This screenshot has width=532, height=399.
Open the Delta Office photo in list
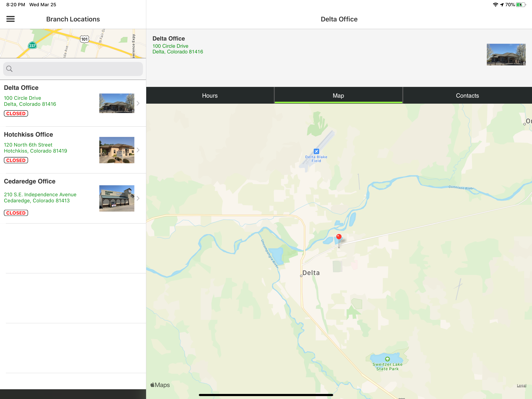(x=117, y=103)
